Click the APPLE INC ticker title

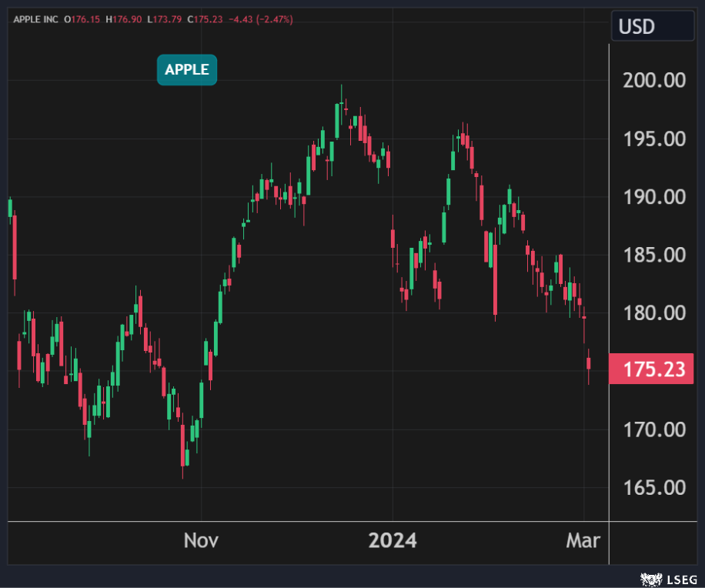click(x=36, y=18)
